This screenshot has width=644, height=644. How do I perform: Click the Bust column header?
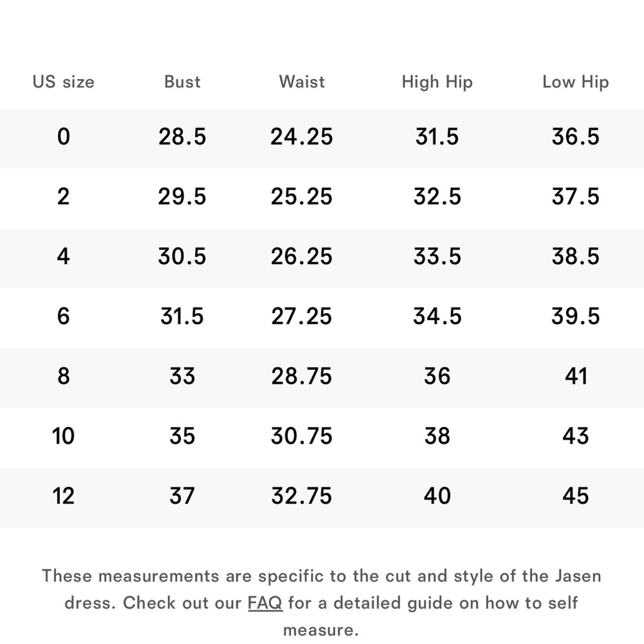182,82
